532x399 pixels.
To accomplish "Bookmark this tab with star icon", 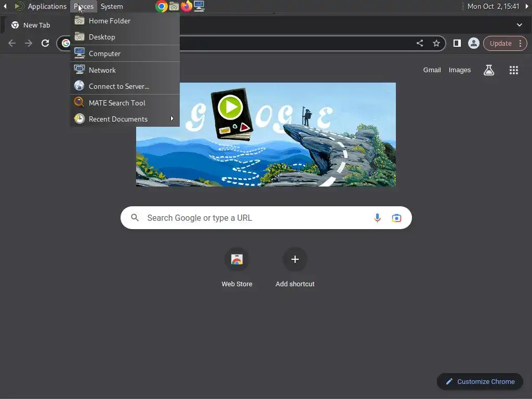I will pyautogui.click(x=436, y=43).
